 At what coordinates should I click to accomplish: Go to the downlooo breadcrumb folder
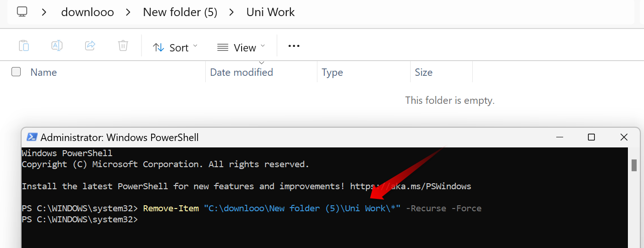87,12
